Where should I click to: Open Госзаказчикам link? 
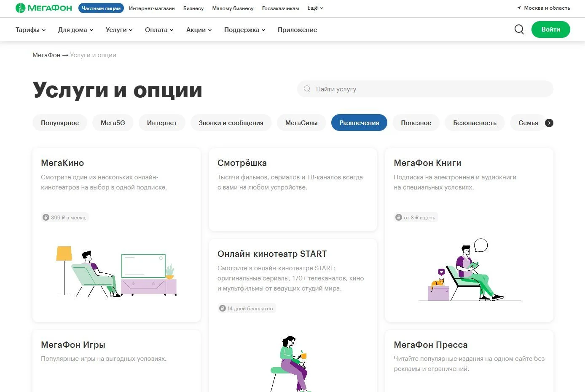pyautogui.click(x=280, y=8)
